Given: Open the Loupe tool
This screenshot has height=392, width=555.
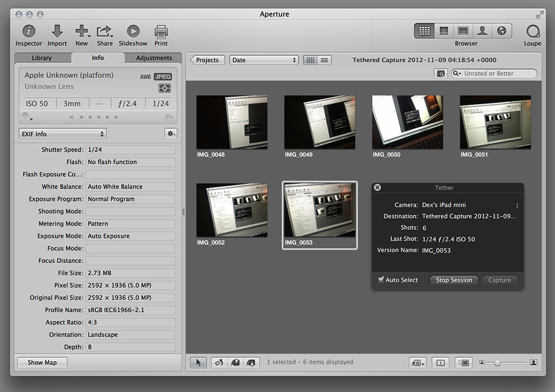Looking at the screenshot, I should click(x=532, y=31).
